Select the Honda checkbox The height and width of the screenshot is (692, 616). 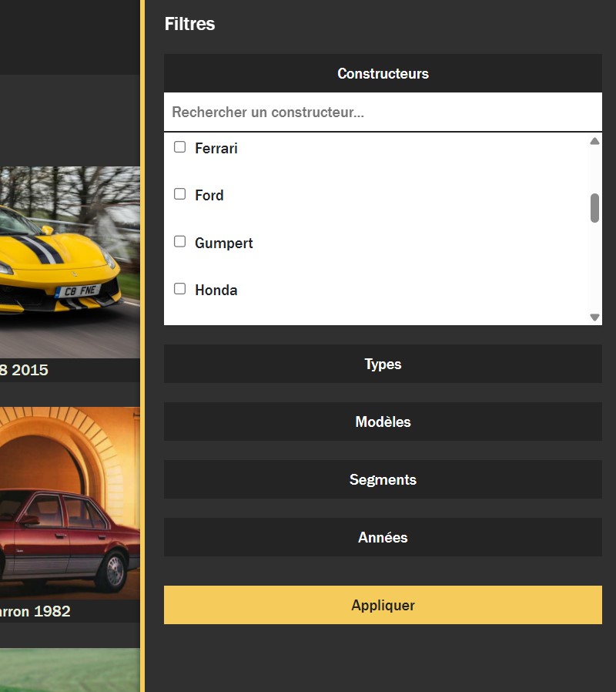[180, 289]
